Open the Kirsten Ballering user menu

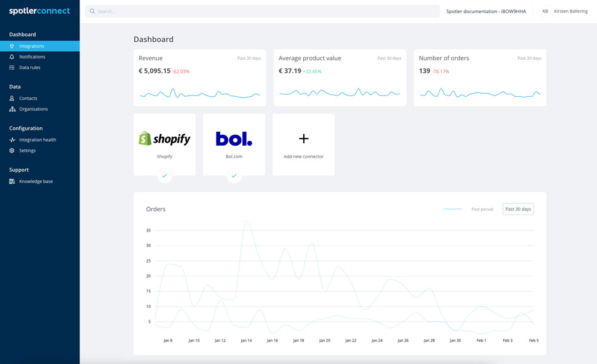click(x=571, y=11)
